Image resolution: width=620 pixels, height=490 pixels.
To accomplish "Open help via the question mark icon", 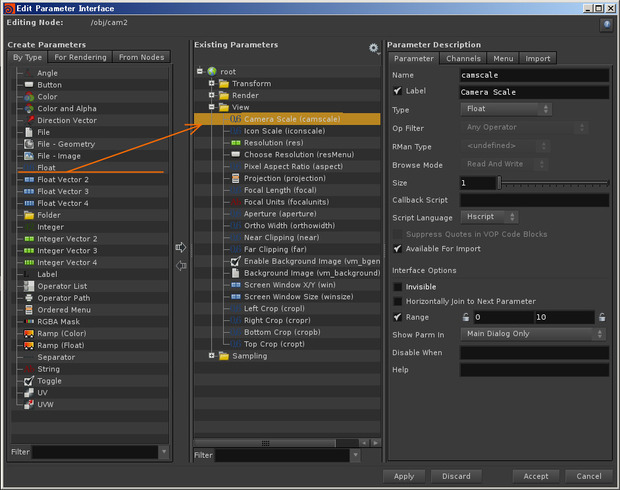I will [607, 25].
